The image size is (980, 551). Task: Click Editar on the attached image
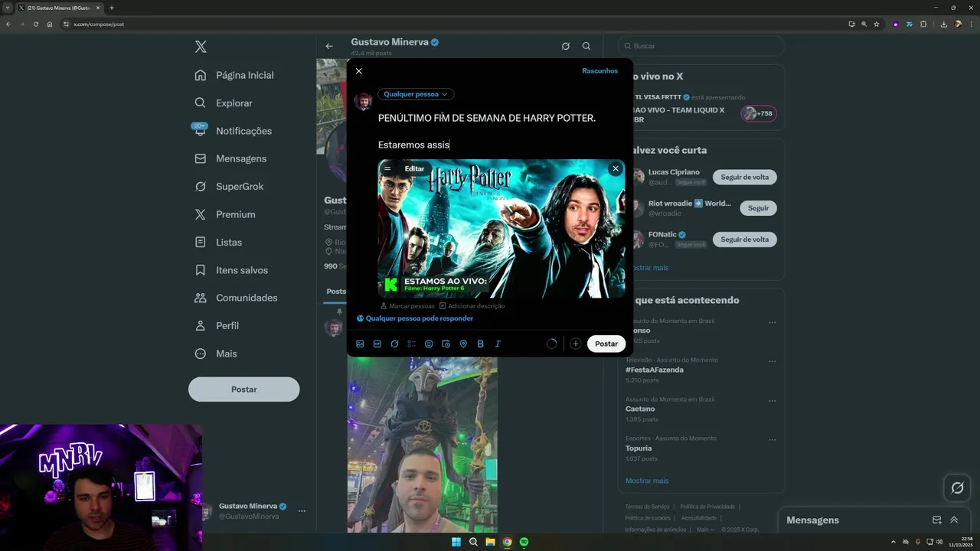(x=414, y=168)
